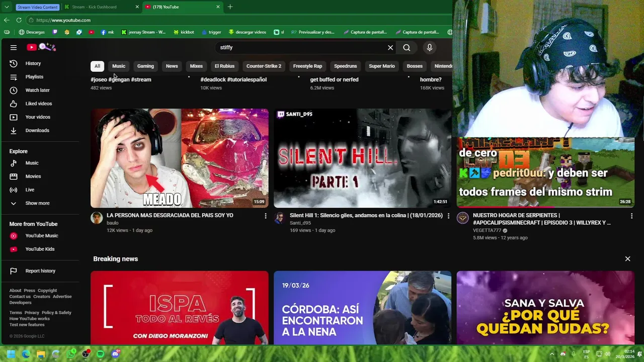Open the YouTube hamburger guide menu
Image resolution: width=644 pixels, height=362 pixels.
[x=14, y=47]
